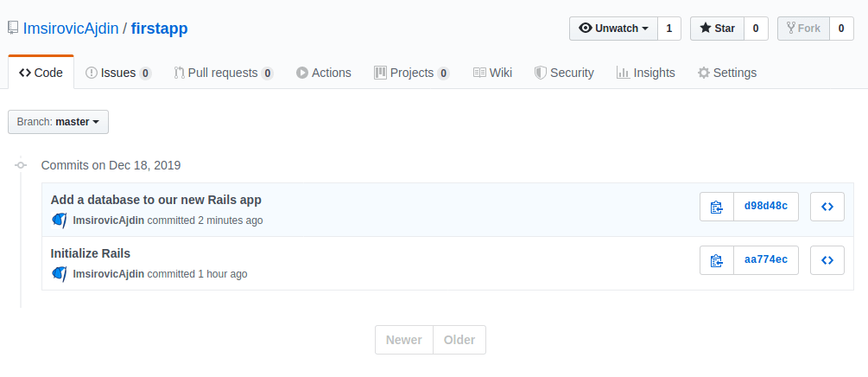Copy full SHA for commit aa774ec

(717, 260)
